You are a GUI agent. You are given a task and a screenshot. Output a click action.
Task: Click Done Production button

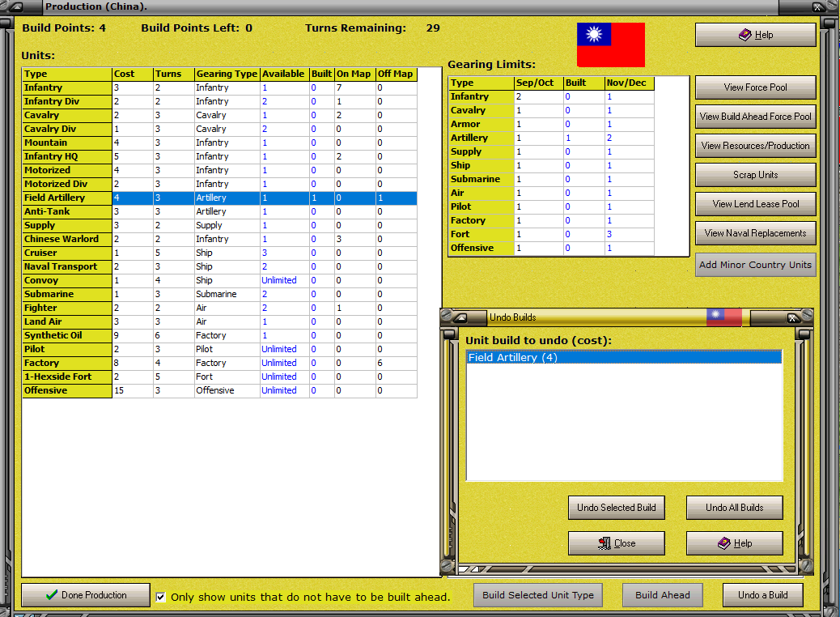[x=86, y=595]
